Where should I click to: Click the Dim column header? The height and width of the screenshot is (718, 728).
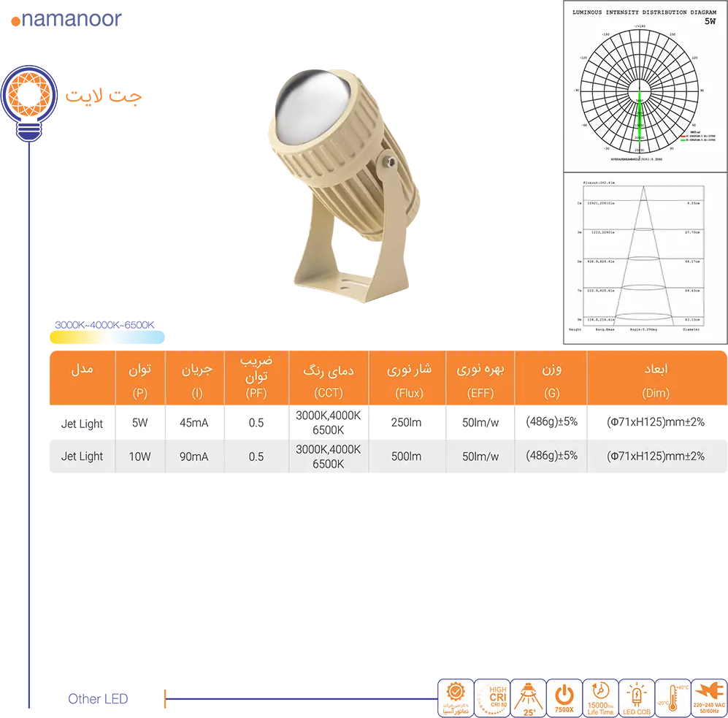pos(656,378)
